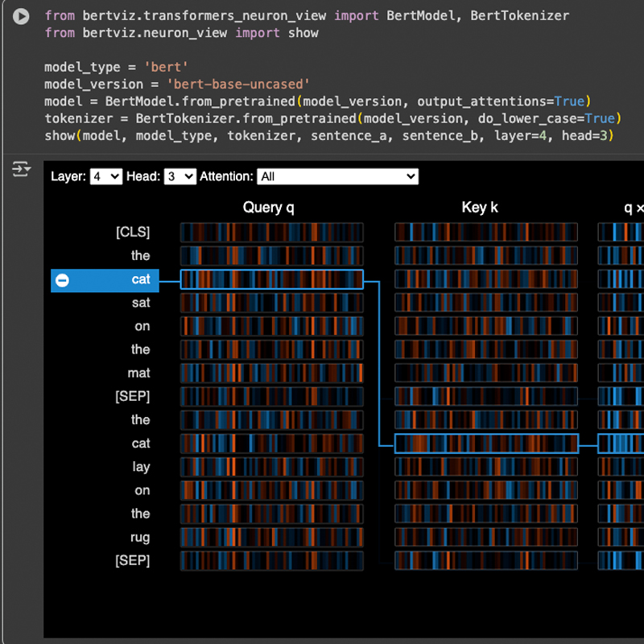The image size is (644, 644).
Task: Click the highlighted 'cat' token row
Action: [x=105, y=280]
